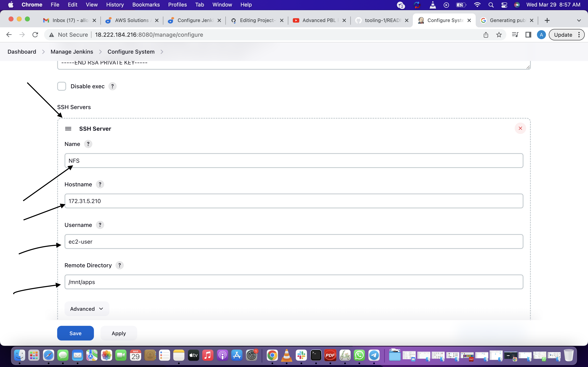
Task: Open the tab search dropdown arrow
Action: point(579,20)
